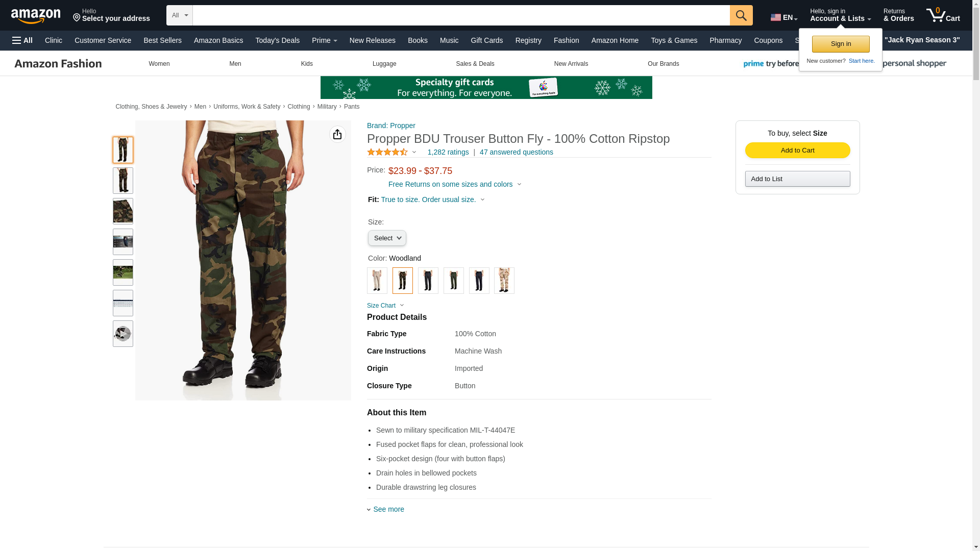The height and width of the screenshot is (551, 980).
Task: Play the product video thumbnail
Action: coord(122,334)
